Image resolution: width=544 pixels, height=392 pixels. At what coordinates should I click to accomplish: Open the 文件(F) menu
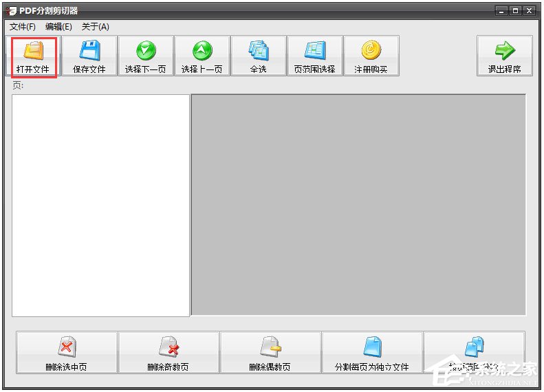(23, 27)
